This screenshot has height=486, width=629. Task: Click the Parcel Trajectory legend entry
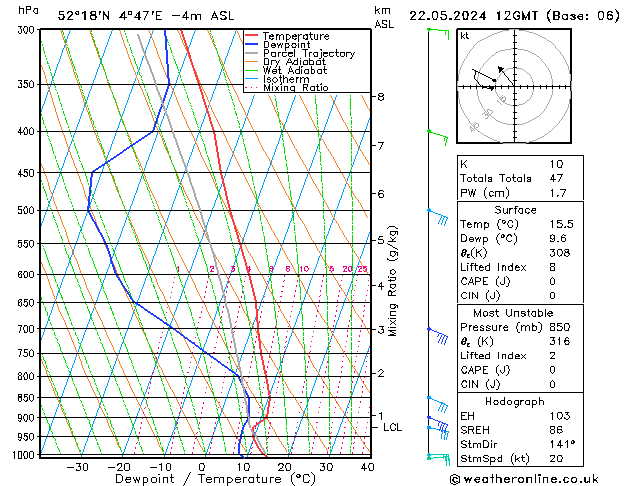click(300, 53)
